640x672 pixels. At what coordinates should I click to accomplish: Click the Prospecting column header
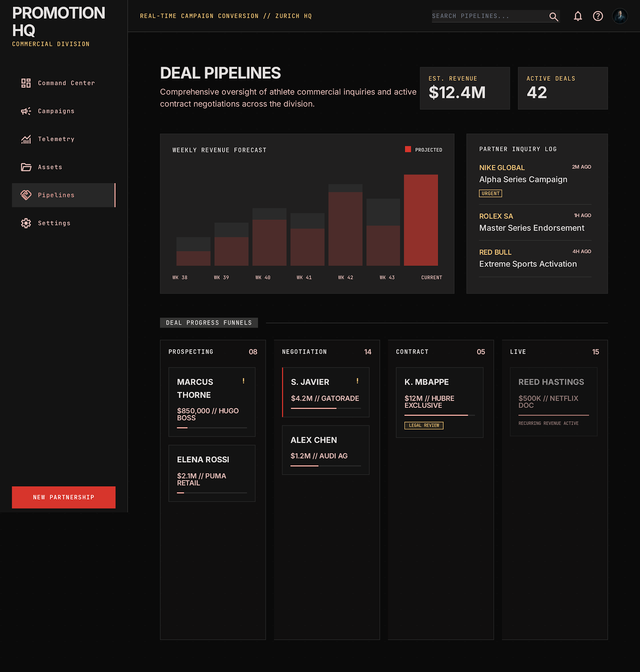(191, 352)
